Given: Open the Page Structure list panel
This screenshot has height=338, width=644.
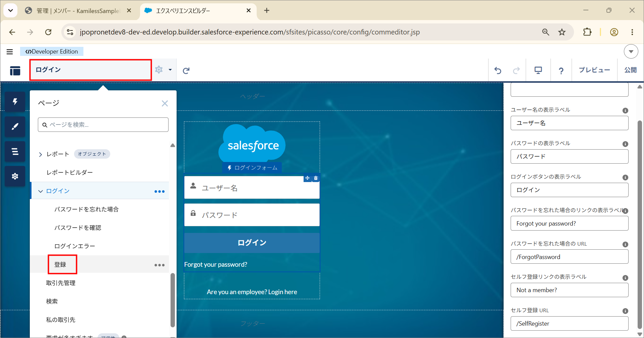Looking at the screenshot, I should tap(15, 151).
